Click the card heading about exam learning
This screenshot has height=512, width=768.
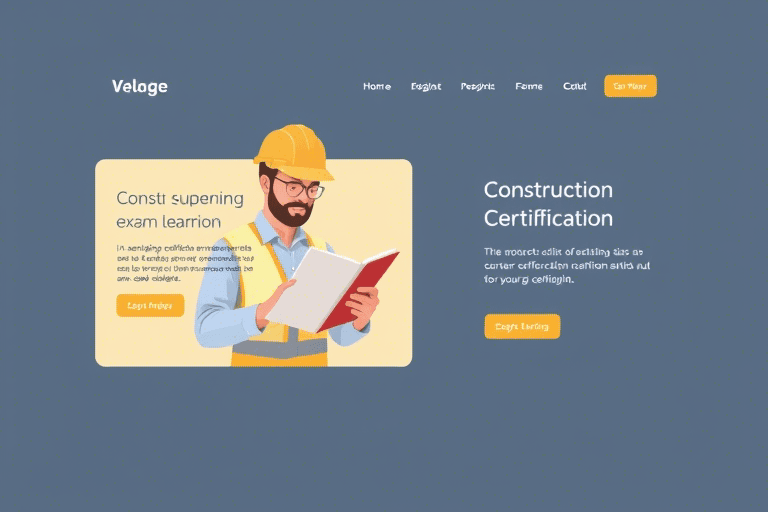tap(180, 210)
